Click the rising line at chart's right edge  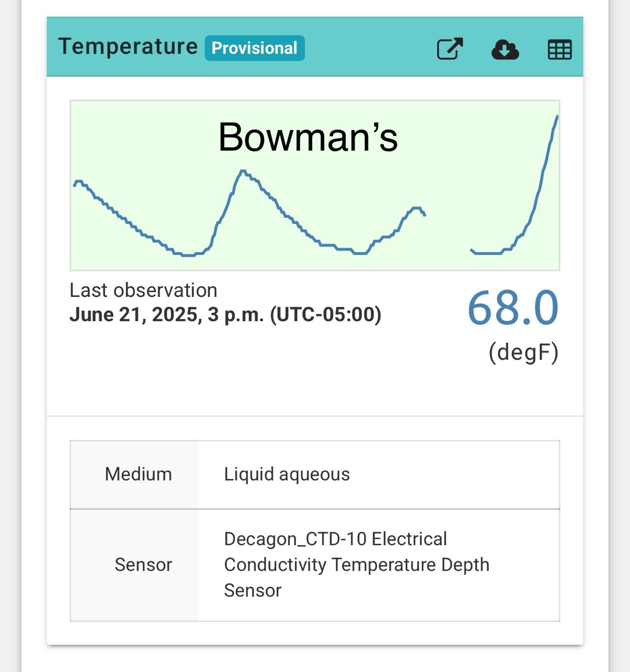coord(541,178)
